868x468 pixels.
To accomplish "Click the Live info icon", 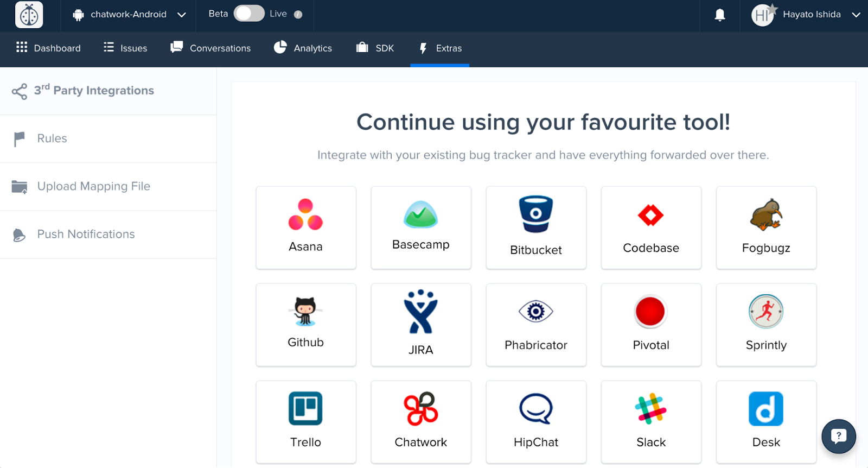I will click(298, 15).
